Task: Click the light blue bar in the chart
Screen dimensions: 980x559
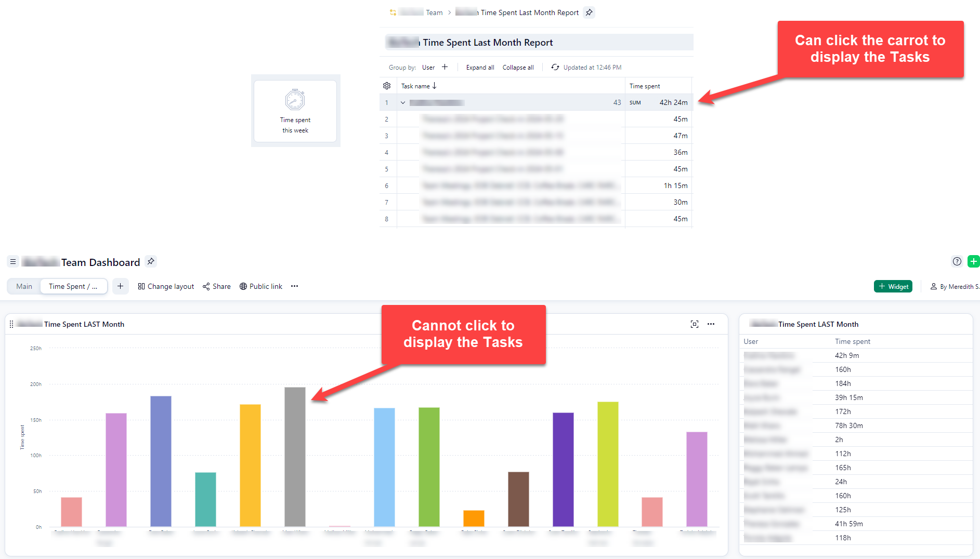Action: [384, 467]
